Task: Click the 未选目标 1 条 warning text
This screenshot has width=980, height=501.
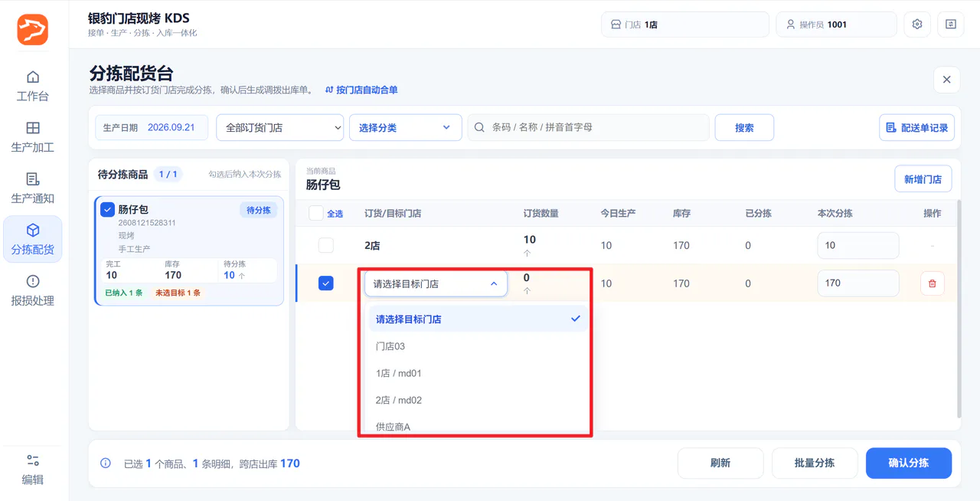Action: pos(178,293)
